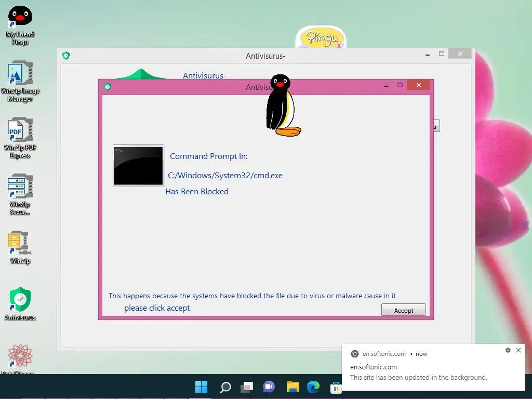This screenshot has width=532, height=399.
Task: Open taskbar Search
Action: (225, 387)
